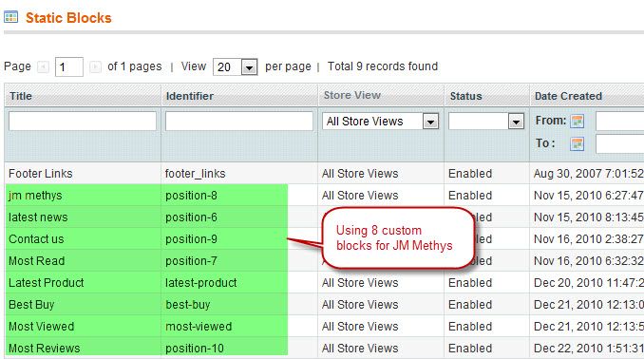
Task: Click the Dec 21, 2010 12:13:0 date cell
Action: (587, 304)
